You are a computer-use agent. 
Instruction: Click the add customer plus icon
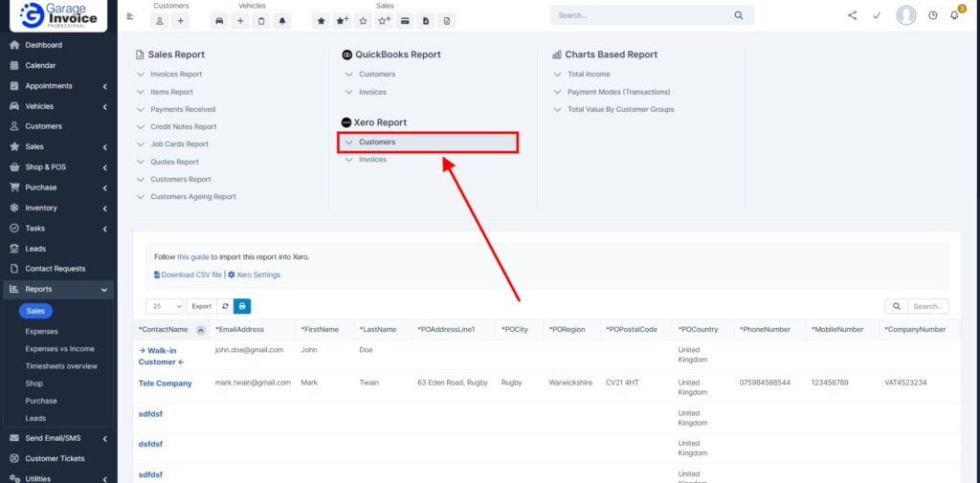tap(180, 21)
